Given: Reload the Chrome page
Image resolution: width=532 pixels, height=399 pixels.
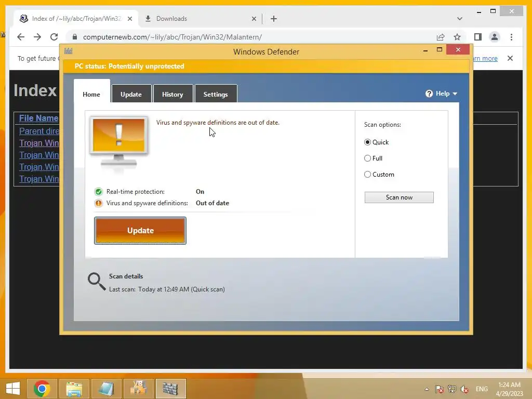Looking at the screenshot, I should point(54,37).
